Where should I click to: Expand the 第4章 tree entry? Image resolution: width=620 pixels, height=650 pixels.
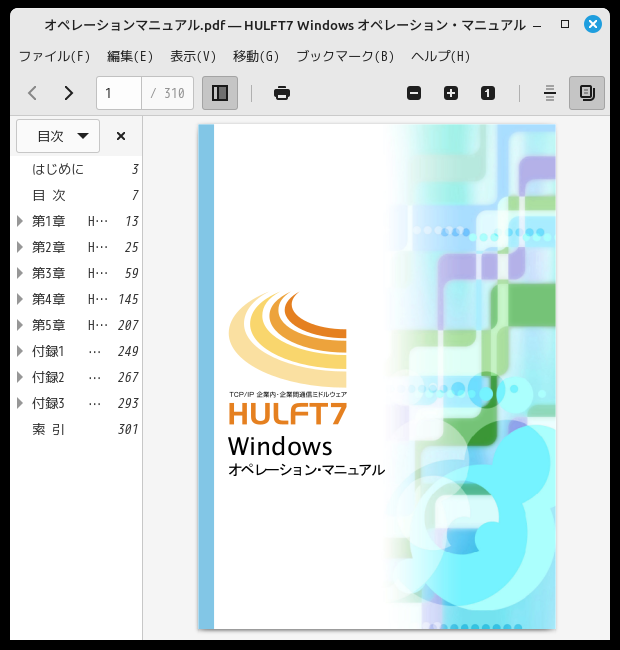[19, 299]
